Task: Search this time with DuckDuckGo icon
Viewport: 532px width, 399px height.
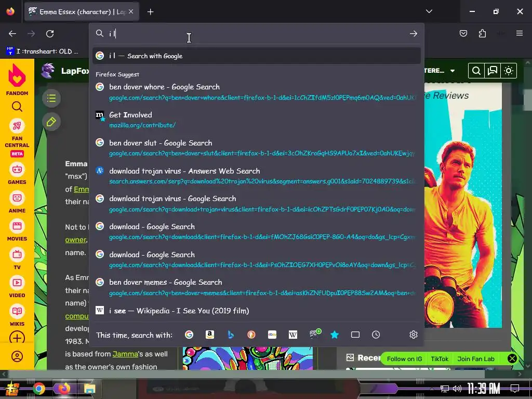Action: click(x=251, y=335)
